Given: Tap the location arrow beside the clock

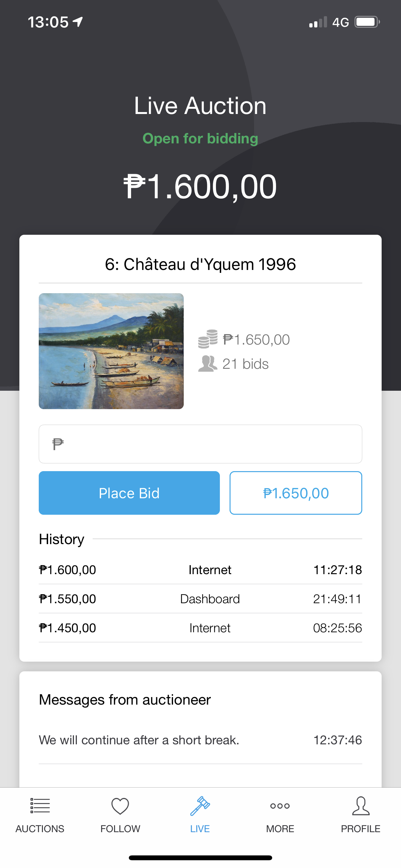Looking at the screenshot, I should (x=78, y=22).
